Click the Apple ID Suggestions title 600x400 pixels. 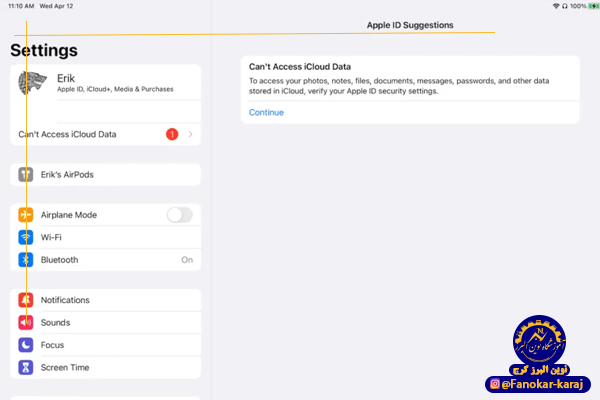(x=410, y=25)
